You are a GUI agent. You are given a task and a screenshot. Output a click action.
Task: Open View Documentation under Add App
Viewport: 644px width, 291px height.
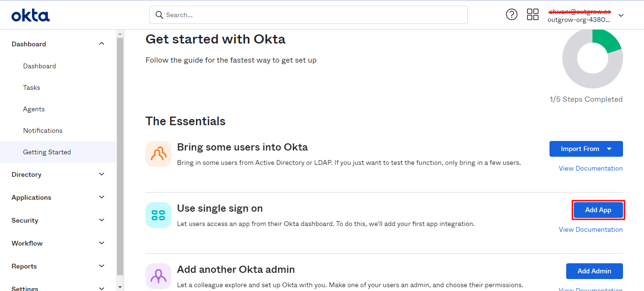pos(591,229)
